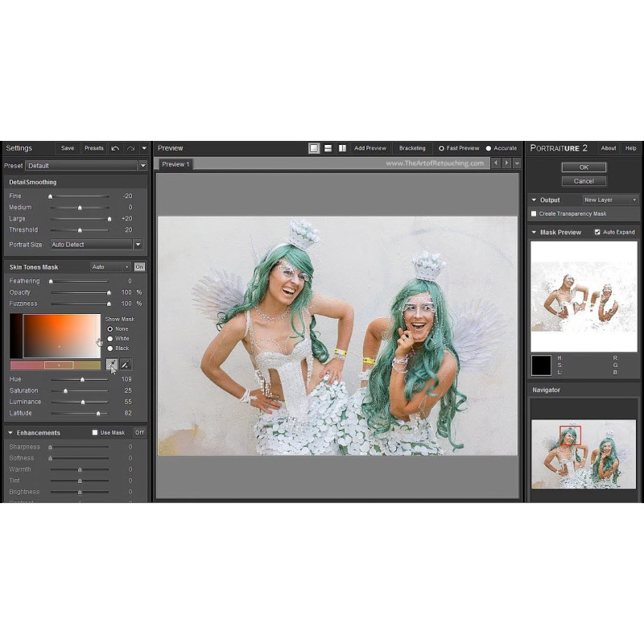Click the undo arrow icon
644x644 pixels.
(x=115, y=148)
